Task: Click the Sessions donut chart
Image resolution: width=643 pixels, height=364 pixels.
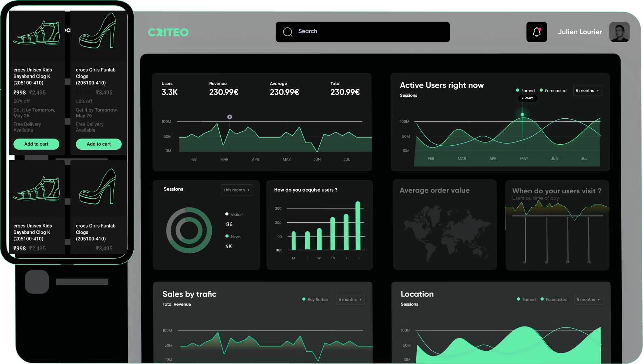Action: click(x=189, y=230)
